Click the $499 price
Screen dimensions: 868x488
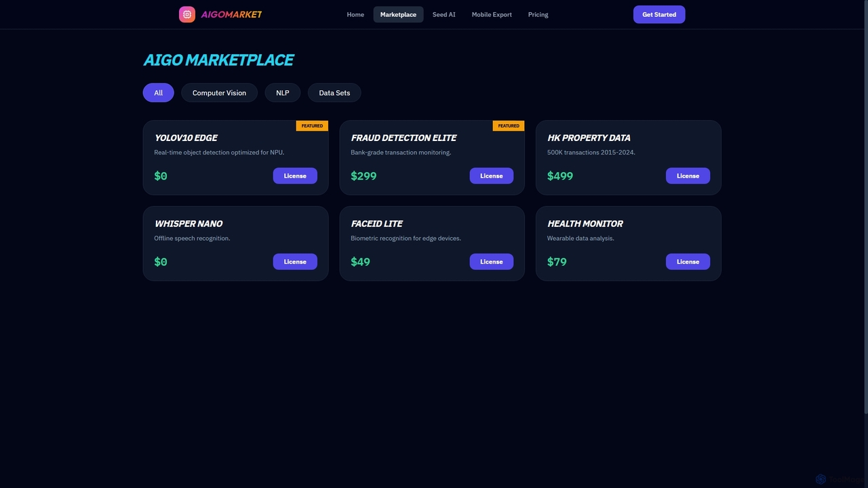560,176
